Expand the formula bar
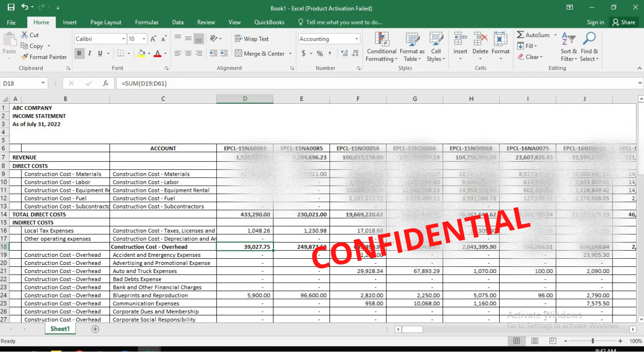 click(x=640, y=83)
